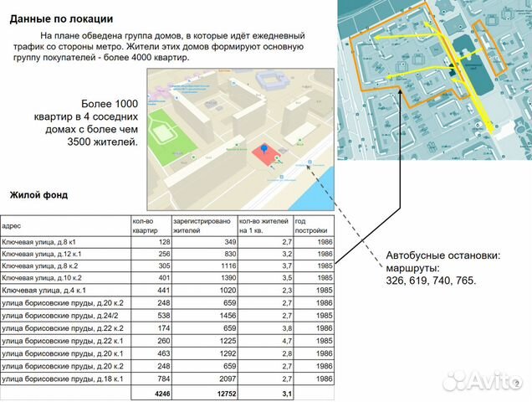Select the row "улица борисовские пруды, д.22 к.2"

[167, 328]
